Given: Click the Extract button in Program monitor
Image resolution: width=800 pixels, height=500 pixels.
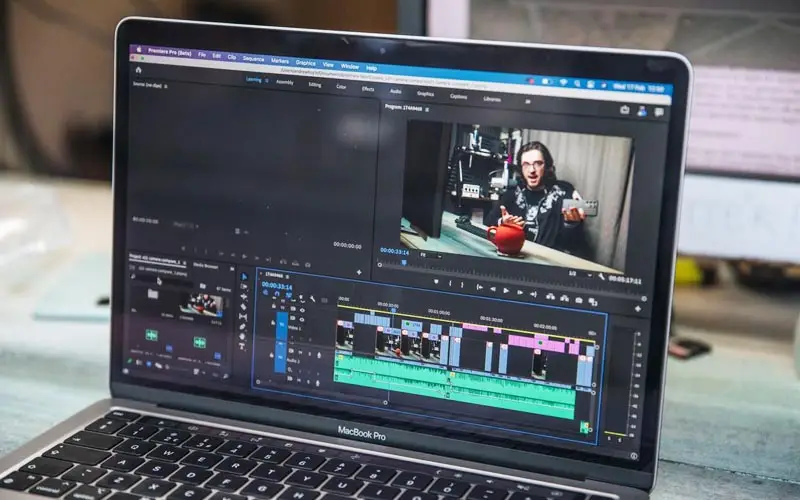Looking at the screenshot, I should coord(564,298).
